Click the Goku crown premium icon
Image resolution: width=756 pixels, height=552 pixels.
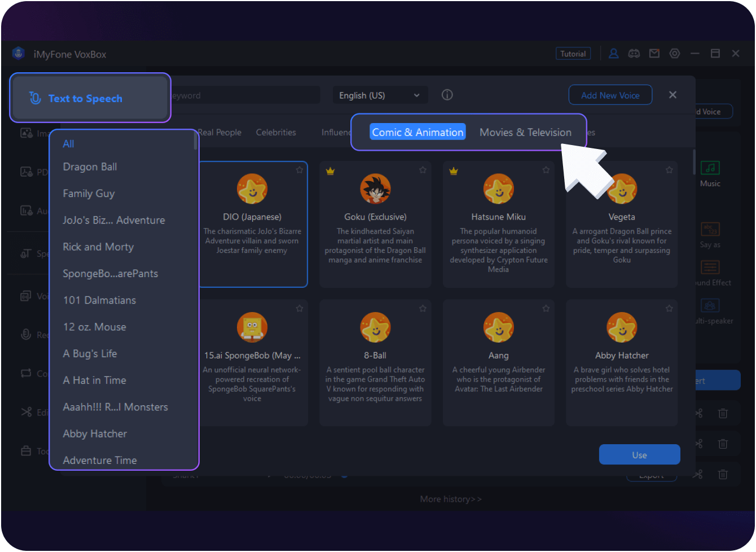(331, 171)
